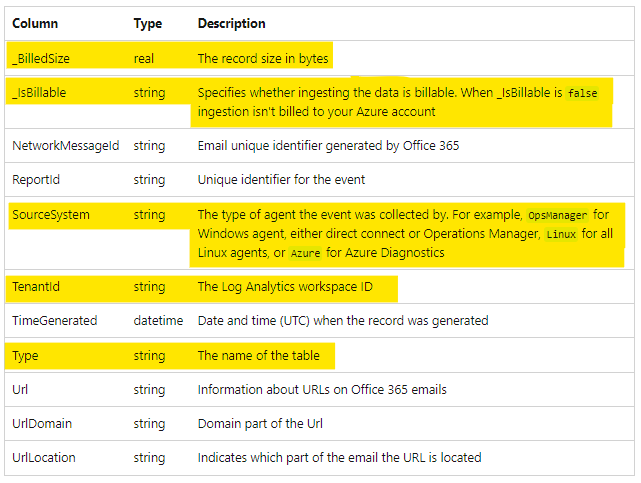Click the NetworkMessageId cell
The width and height of the screenshot is (641, 483).
[65, 146]
